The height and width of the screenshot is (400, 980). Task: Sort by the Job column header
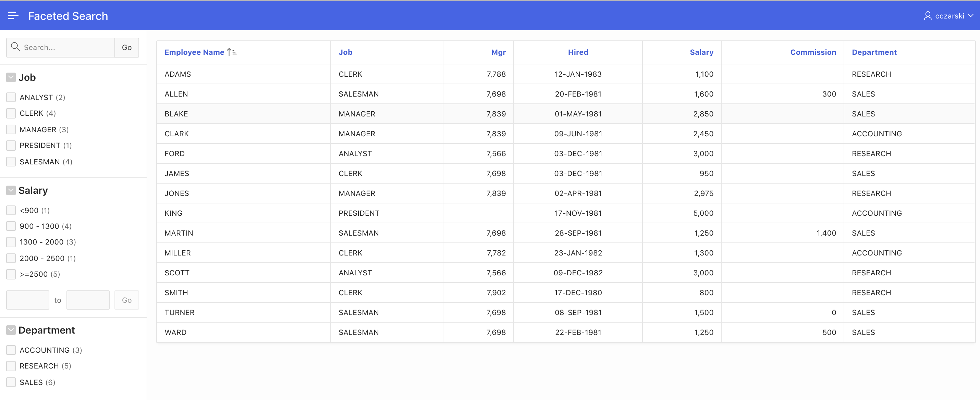click(345, 52)
